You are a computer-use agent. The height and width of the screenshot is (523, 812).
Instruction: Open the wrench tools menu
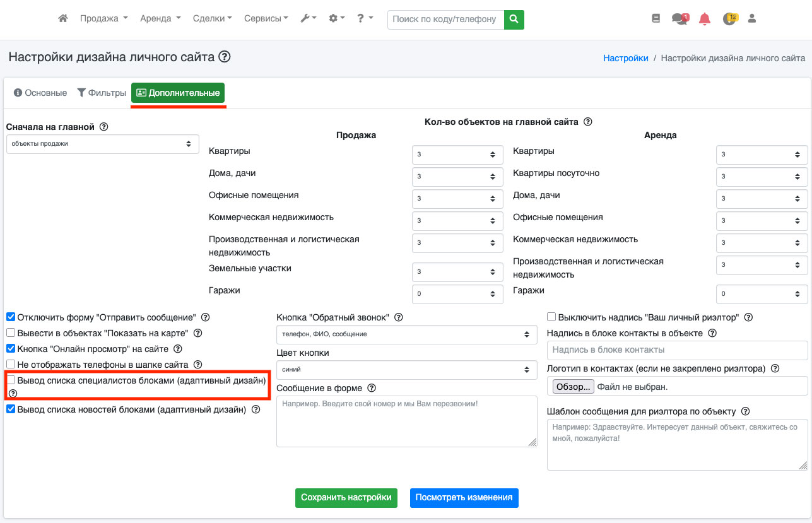[308, 19]
